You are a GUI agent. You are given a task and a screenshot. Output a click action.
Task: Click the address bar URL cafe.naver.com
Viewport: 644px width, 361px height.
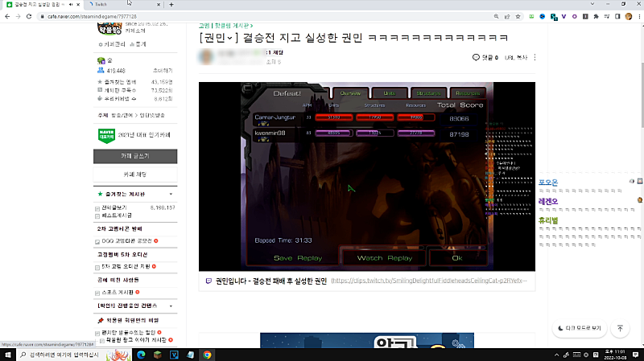92,16
